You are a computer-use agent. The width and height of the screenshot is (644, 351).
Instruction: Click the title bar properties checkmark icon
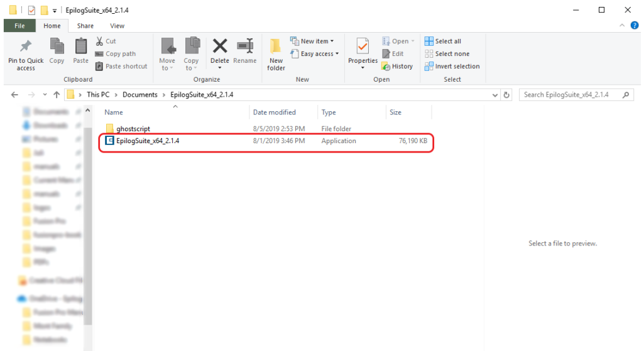coord(31,10)
